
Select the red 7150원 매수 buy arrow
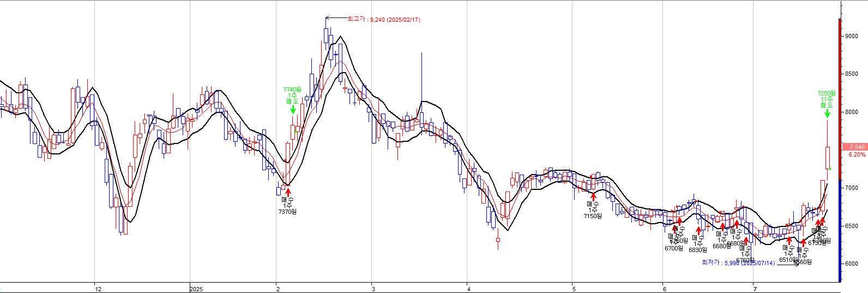593,196
